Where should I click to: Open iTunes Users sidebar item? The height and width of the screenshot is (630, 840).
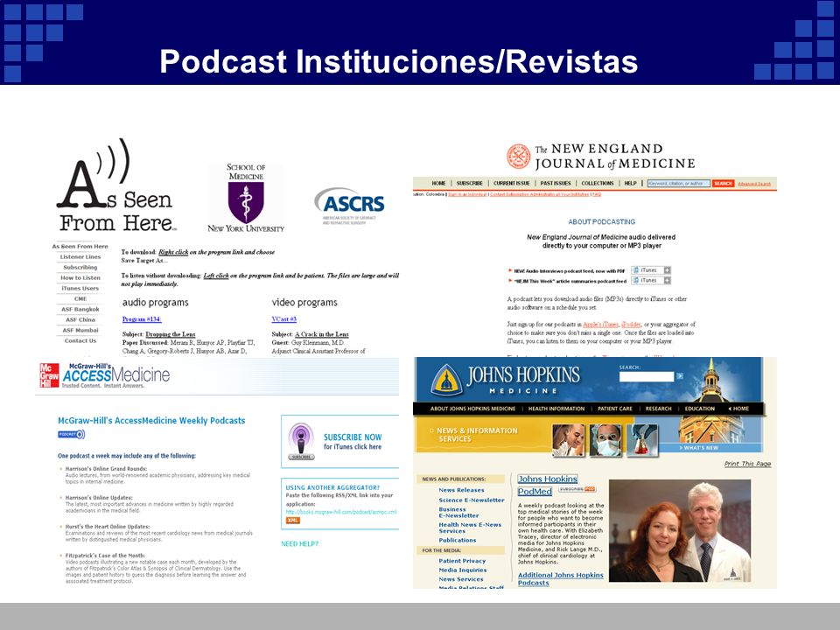coord(80,288)
